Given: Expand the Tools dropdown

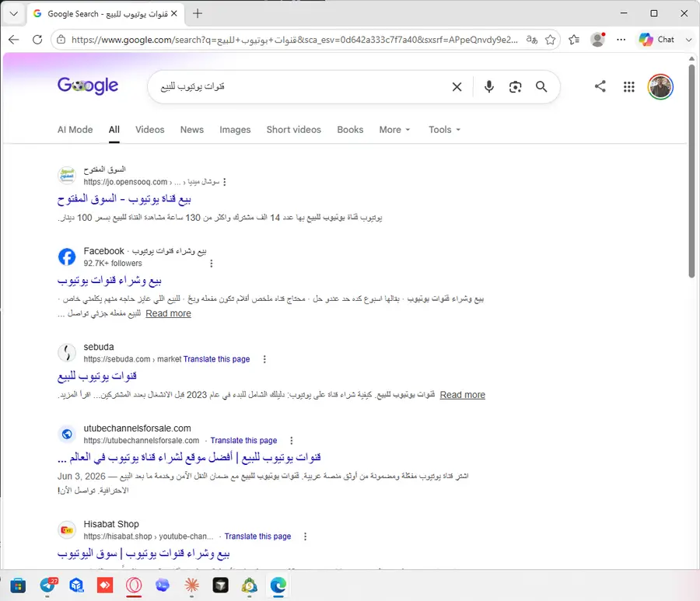Looking at the screenshot, I should (x=444, y=129).
